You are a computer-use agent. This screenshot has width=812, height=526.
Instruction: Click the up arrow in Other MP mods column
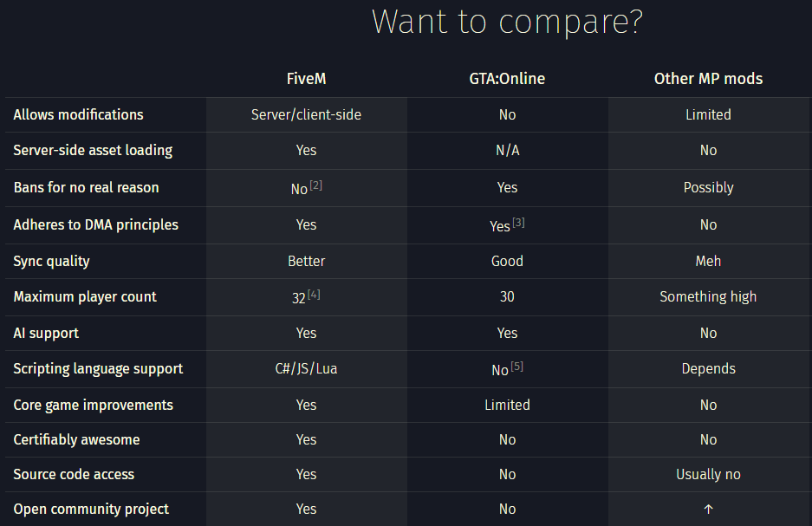coord(708,510)
